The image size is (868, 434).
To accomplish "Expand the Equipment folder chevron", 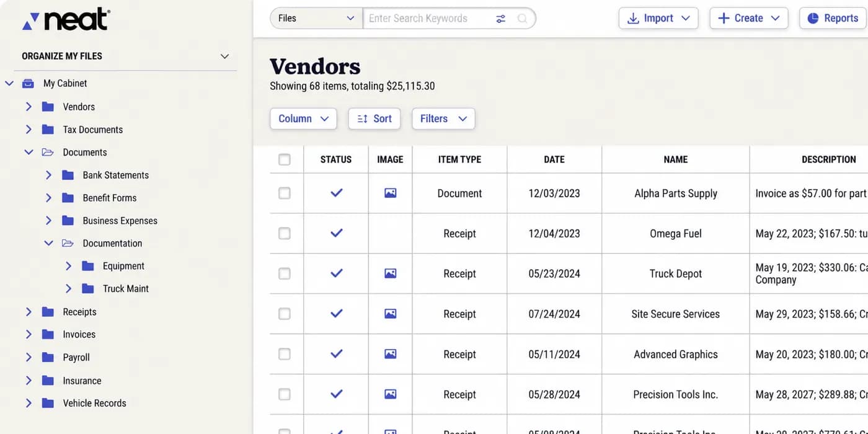I will click(x=68, y=266).
